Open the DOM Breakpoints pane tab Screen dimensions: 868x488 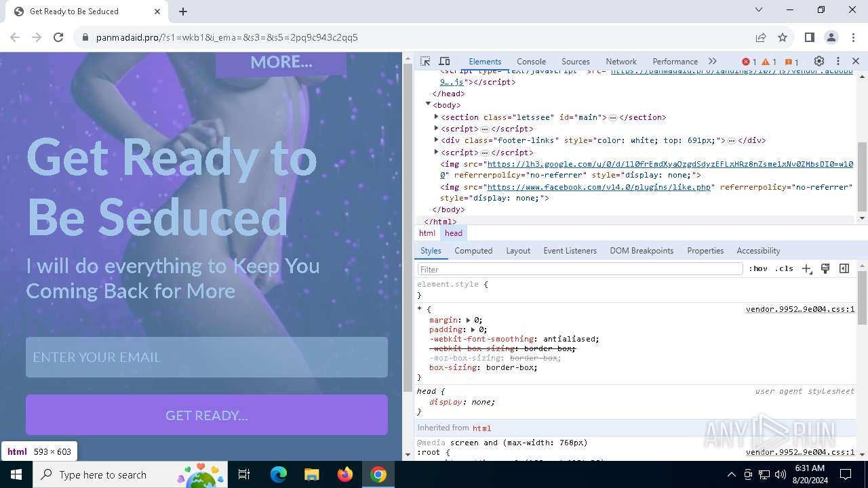(642, 251)
